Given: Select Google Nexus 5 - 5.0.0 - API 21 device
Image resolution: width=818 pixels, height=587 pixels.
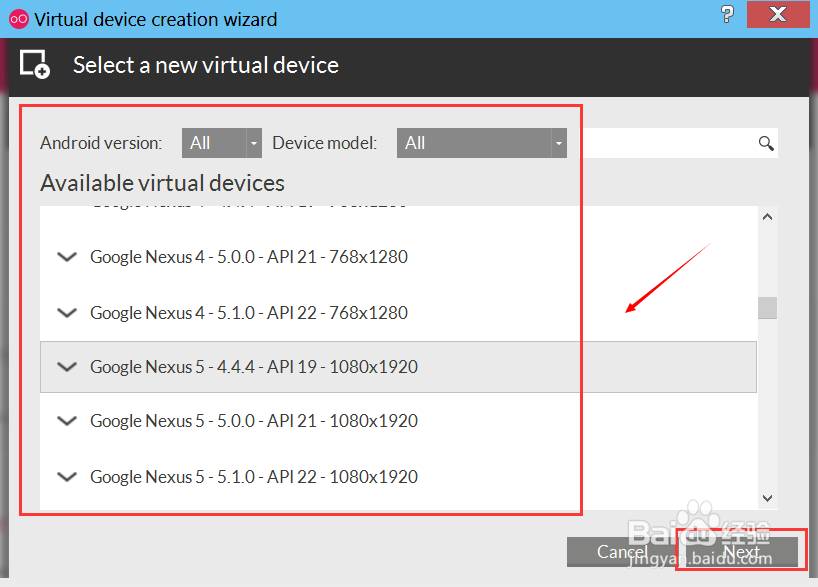Looking at the screenshot, I should pos(398,421).
